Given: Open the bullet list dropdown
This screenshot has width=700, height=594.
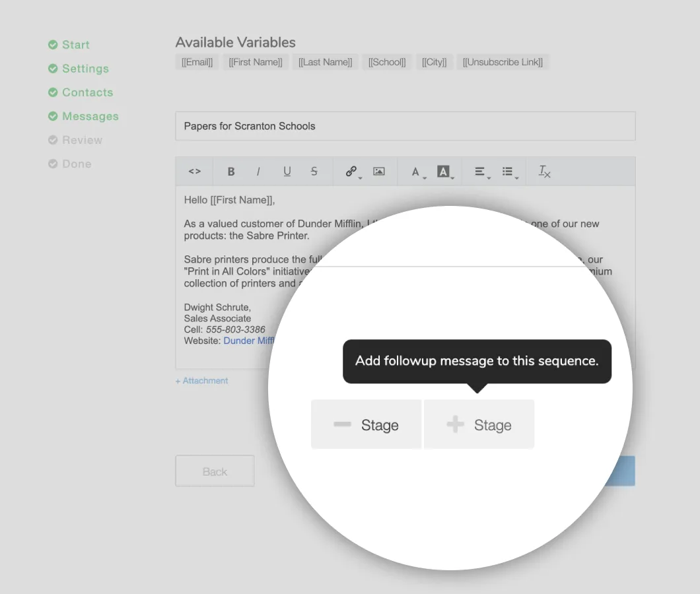Looking at the screenshot, I should pos(510,172).
